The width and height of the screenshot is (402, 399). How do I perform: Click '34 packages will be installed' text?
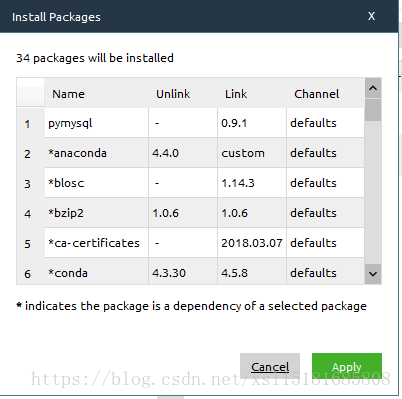tap(95, 58)
